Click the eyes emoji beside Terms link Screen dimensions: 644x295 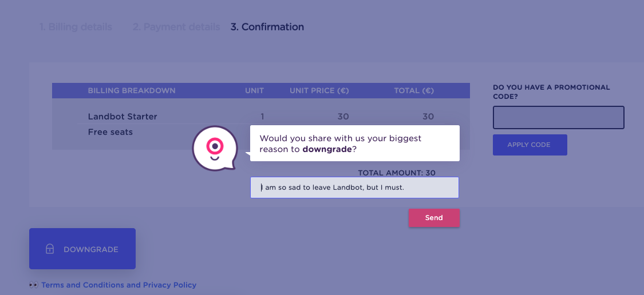coord(34,285)
